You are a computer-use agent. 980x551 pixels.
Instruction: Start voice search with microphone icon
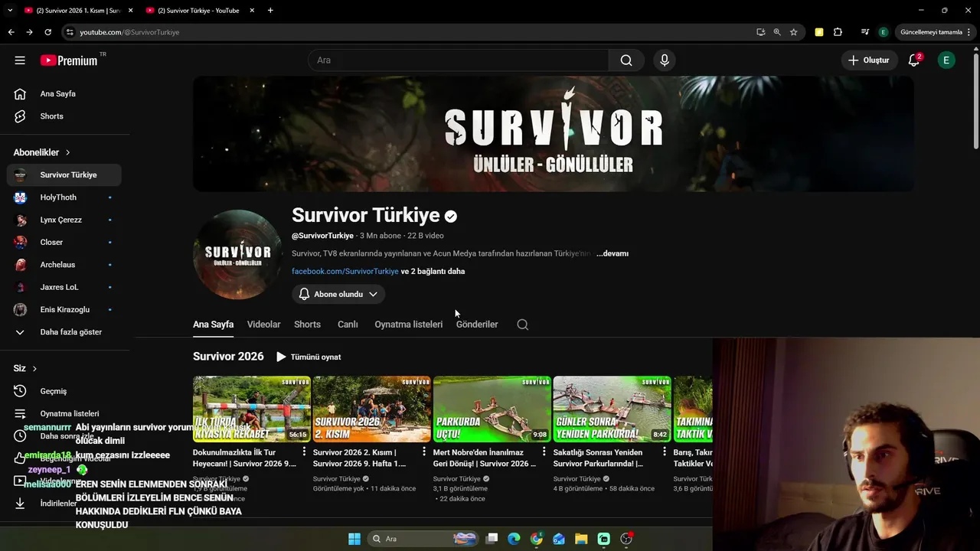coord(664,60)
